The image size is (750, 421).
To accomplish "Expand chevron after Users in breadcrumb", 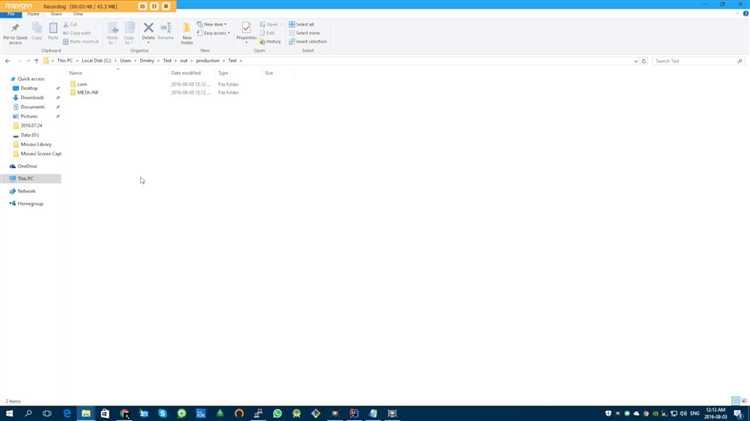I will [x=135, y=61].
